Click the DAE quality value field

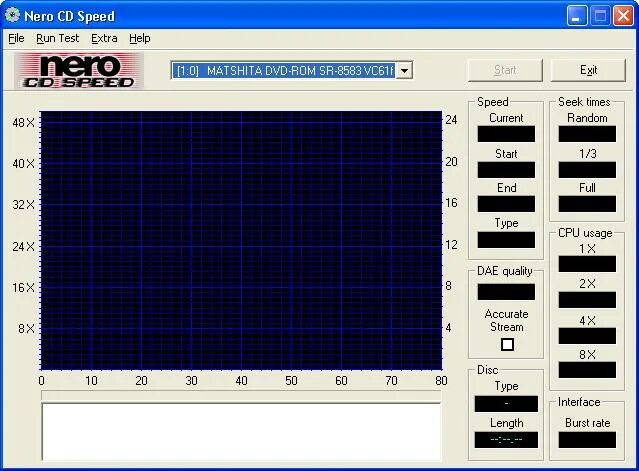click(x=506, y=292)
